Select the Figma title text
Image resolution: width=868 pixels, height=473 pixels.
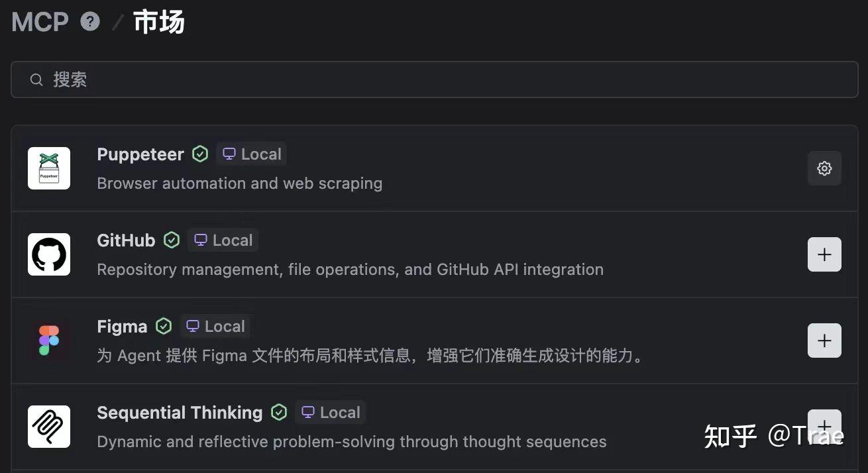tap(122, 327)
